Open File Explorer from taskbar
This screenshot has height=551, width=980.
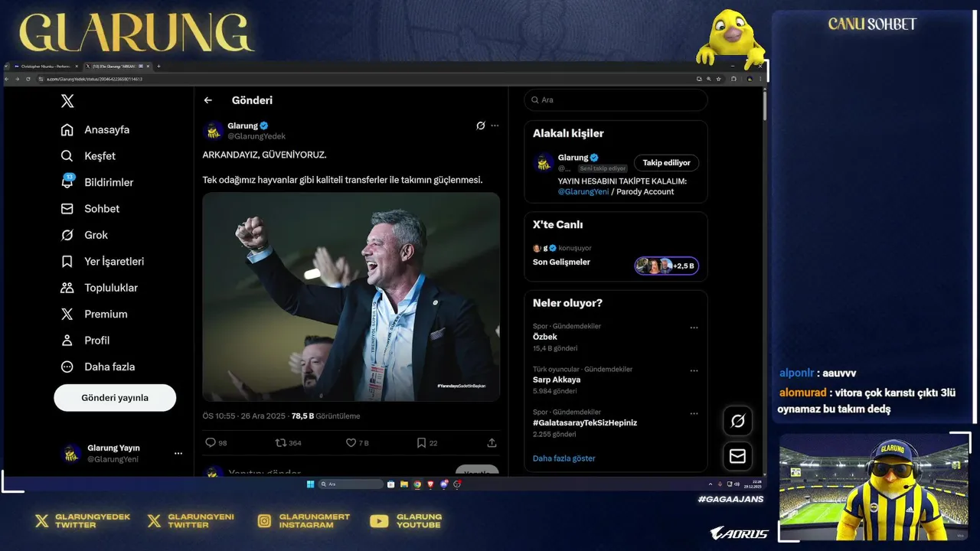pyautogui.click(x=404, y=484)
